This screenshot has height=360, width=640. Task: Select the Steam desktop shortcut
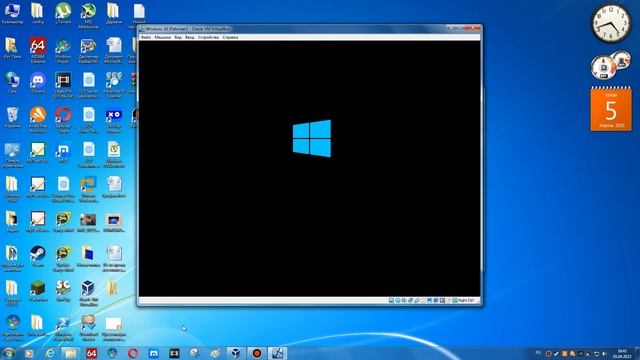pos(38,256)
